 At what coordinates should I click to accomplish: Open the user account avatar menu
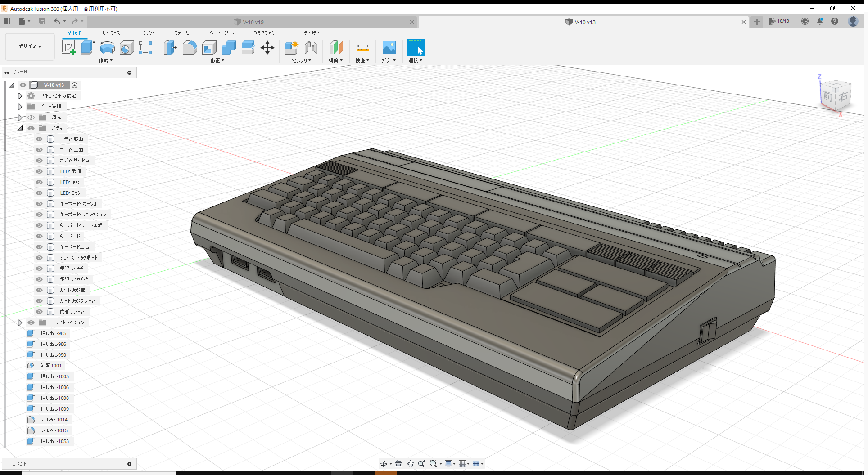(853, 21)
